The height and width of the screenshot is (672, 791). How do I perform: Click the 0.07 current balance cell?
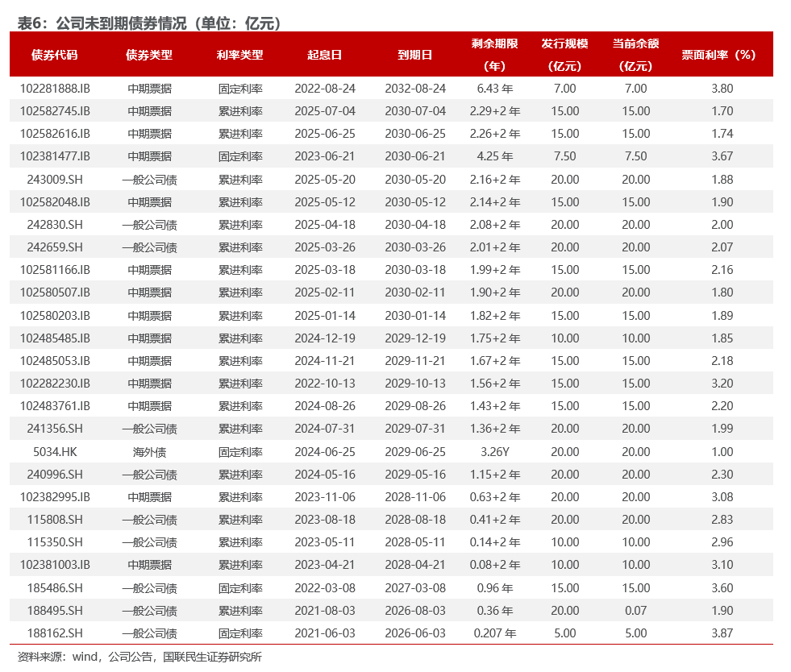pos(635,611)
